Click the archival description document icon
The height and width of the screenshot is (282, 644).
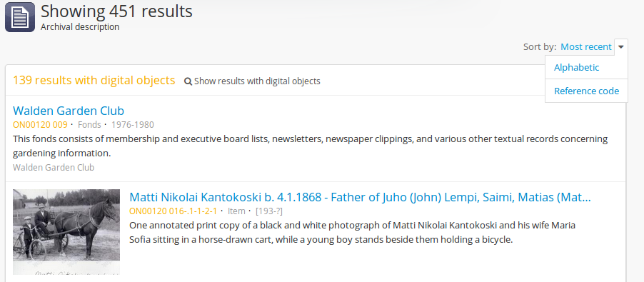click(x=20, y=17)
